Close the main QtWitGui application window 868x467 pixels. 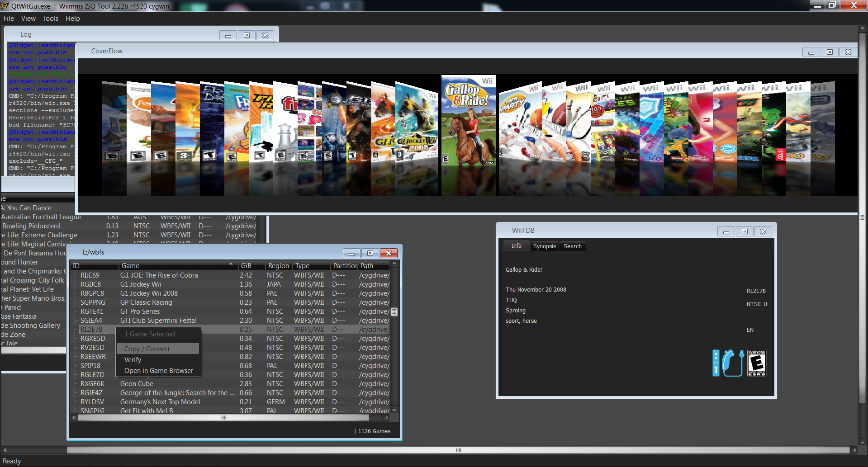[854, 5]
